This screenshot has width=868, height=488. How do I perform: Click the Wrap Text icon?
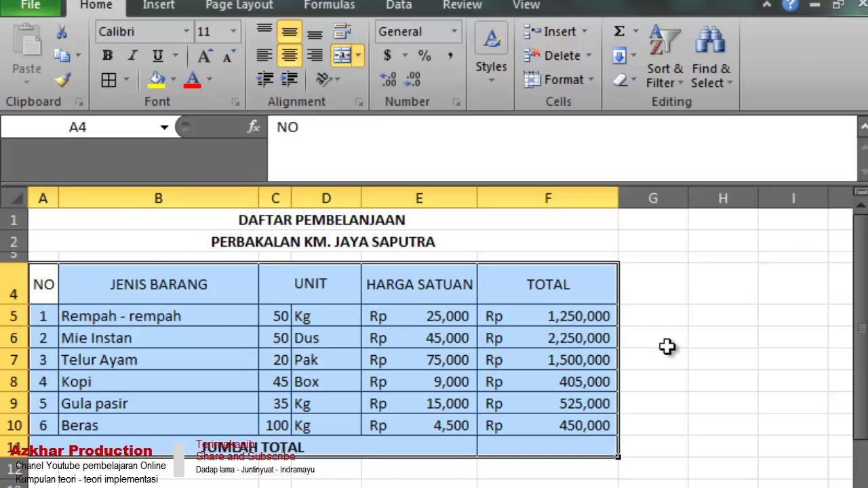pos(342,32)
